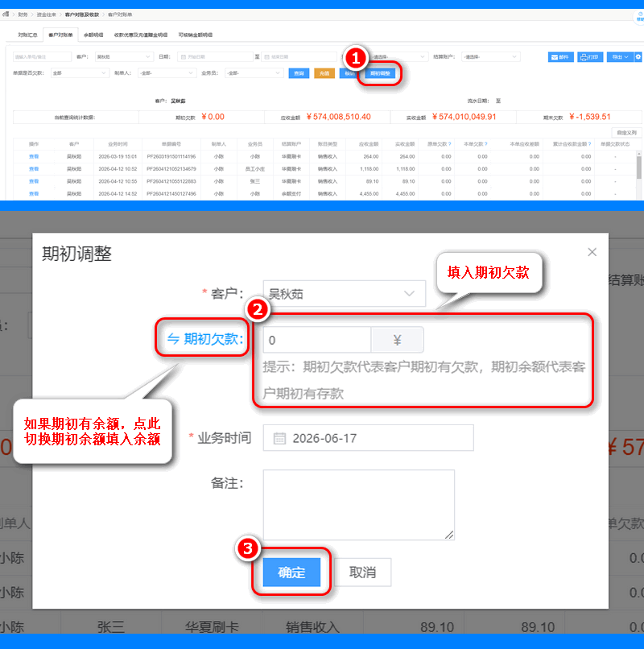Click the table vertical scrollbar
644x649 pixels.
point(639,166)
